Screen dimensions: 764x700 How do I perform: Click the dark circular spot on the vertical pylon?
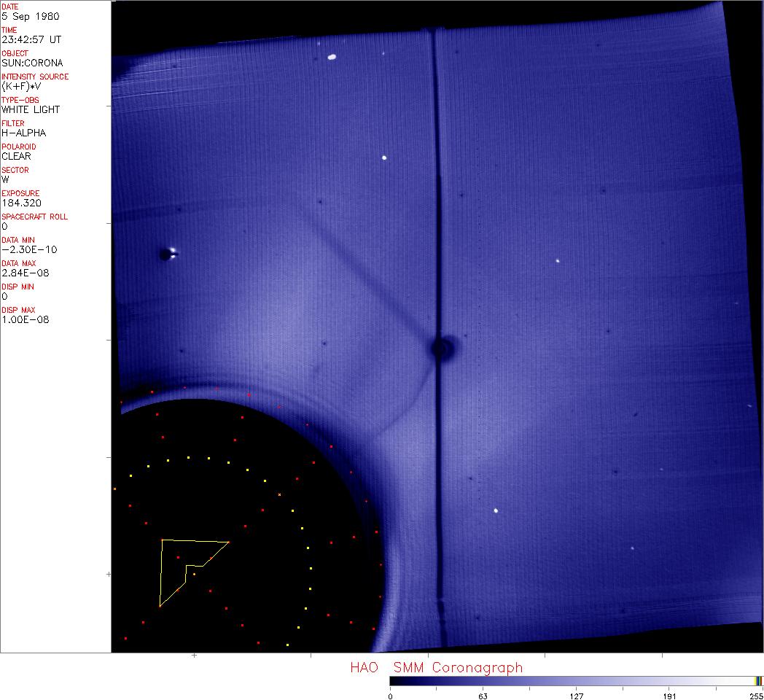pyautogui.click(x=441, y=349)
